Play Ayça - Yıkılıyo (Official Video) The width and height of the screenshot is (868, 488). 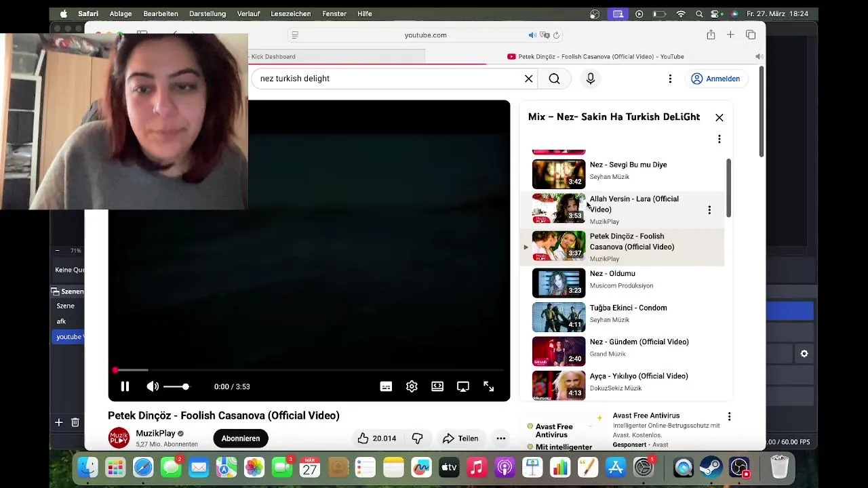coord(622,385)
